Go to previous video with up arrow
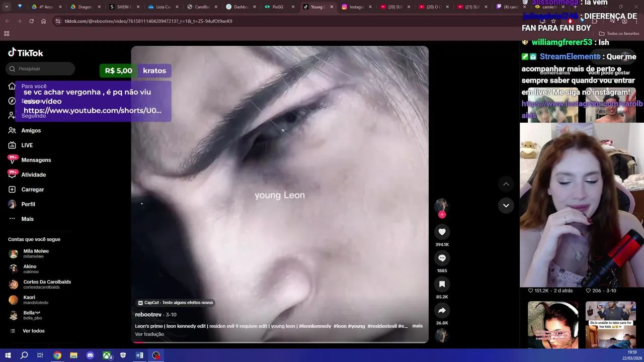 coord(506,184)
